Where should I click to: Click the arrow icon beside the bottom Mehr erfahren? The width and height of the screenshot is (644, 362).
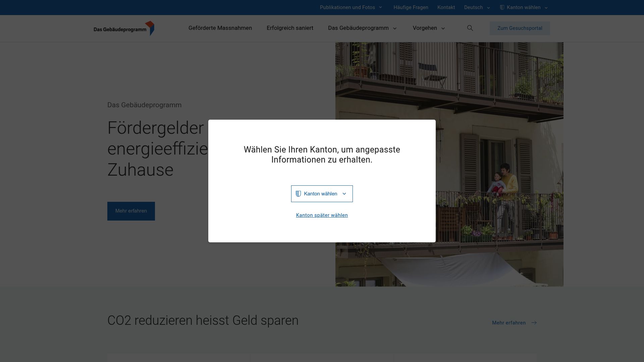coord(534,322)
